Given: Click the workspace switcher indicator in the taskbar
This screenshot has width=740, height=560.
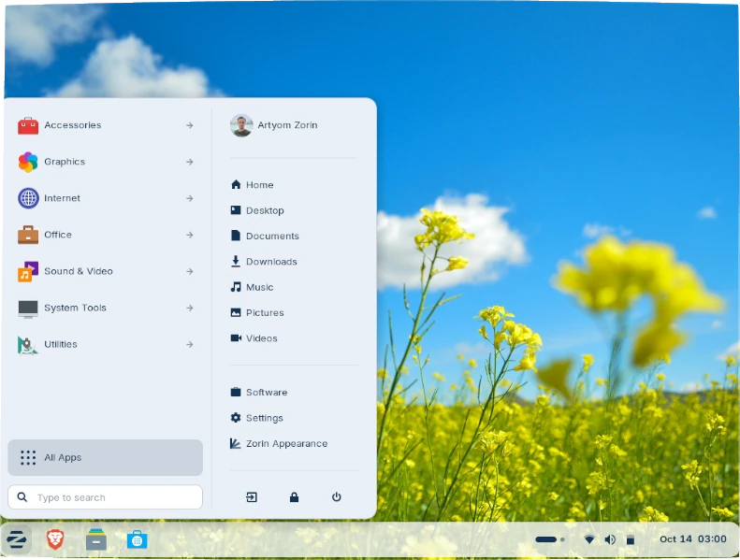Looking at the screenshot, I should coord(549,539).
